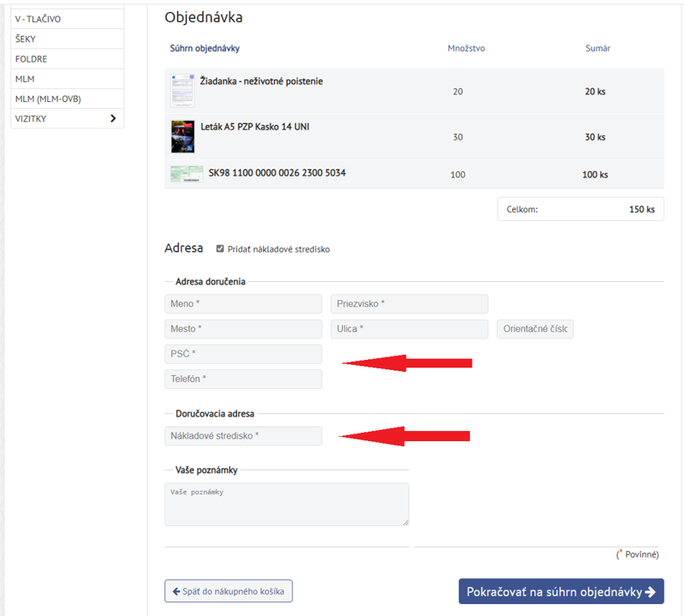Toggle the Pridať nákladové stredisko checkbox
The width and height of the screenshot is (685, 616).
coord(220,249)
